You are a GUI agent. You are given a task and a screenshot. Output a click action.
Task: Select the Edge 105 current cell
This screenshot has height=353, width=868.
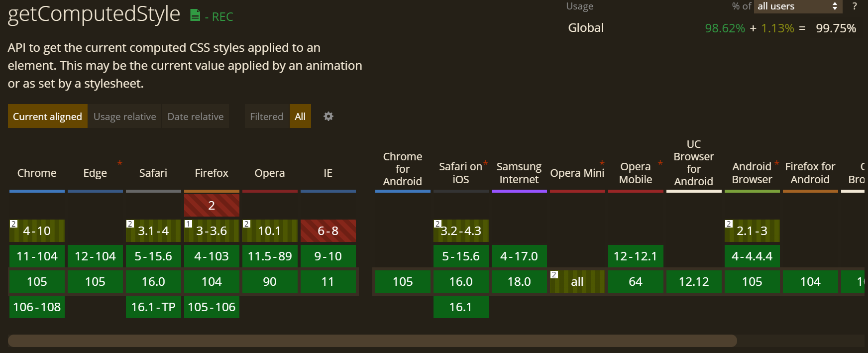pos(95,281)
